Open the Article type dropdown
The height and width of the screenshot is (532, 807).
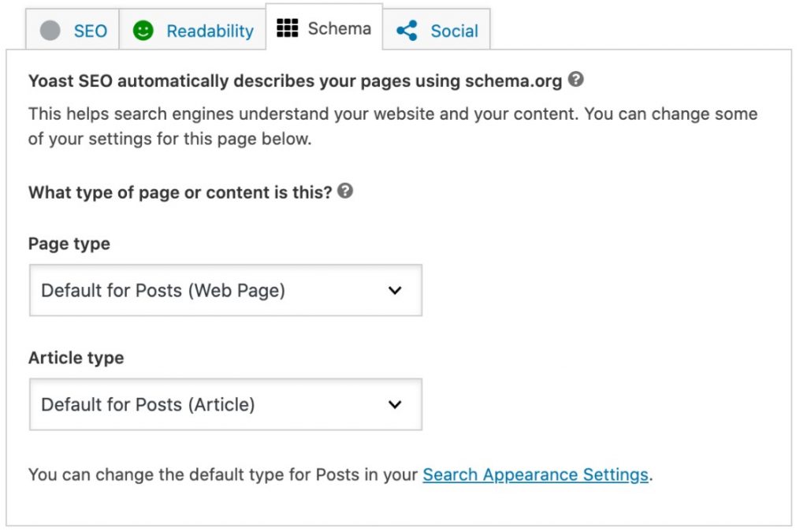click(x=225, y=404)
